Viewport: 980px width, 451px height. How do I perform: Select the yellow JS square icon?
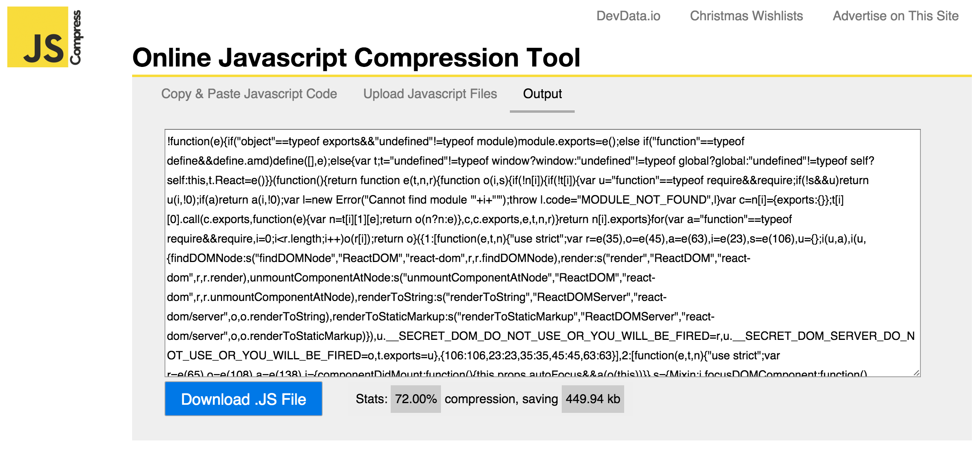coord(39,37)
